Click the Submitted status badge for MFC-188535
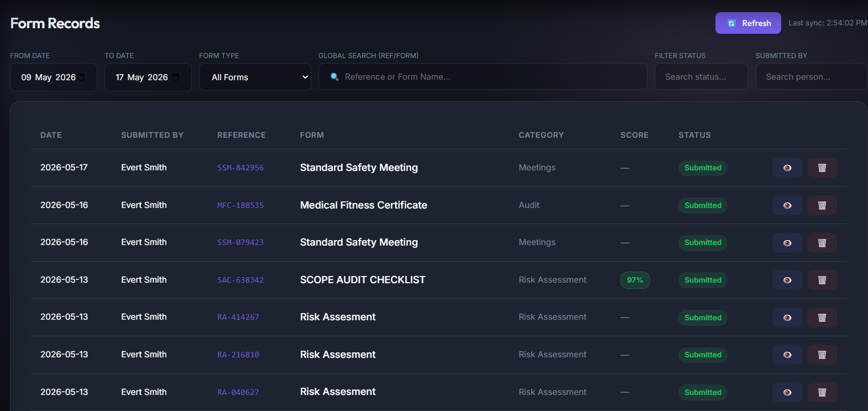The image size is (868, 411). coord(703,205)
